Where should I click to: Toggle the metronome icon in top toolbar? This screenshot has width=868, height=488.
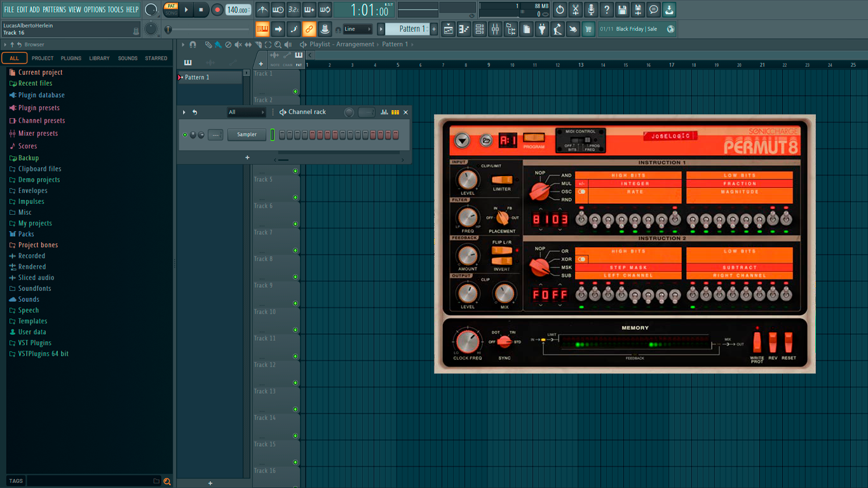[x=262, y=10]
